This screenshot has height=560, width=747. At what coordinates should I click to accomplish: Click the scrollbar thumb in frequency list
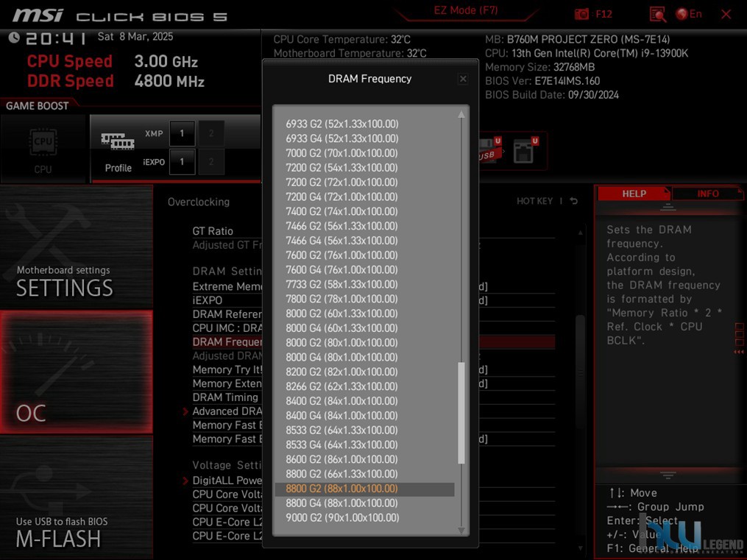pos(461,413)
